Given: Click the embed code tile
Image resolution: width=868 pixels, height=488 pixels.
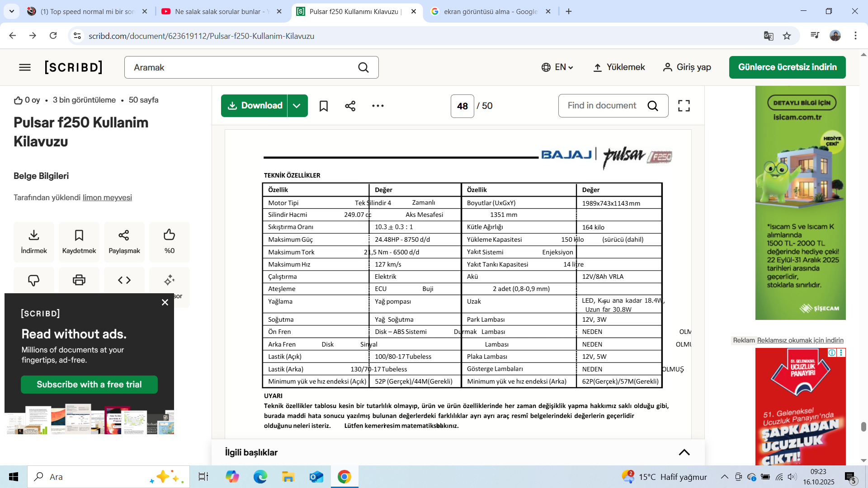Looking at the screenshot, I should (124, 280).
